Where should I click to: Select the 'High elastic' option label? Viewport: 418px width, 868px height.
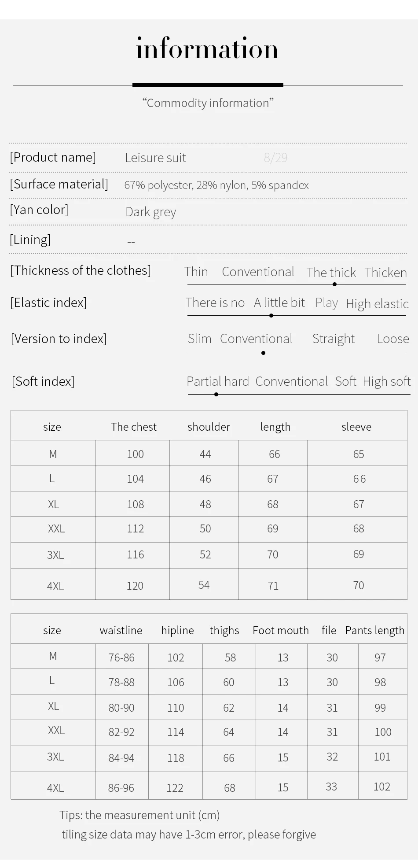click(377, 304)
